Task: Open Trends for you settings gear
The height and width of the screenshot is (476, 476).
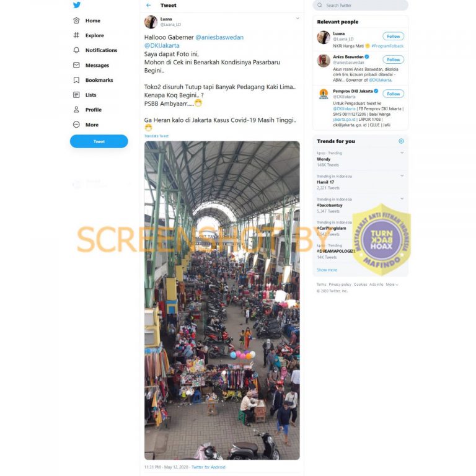Action: (401, 141)
